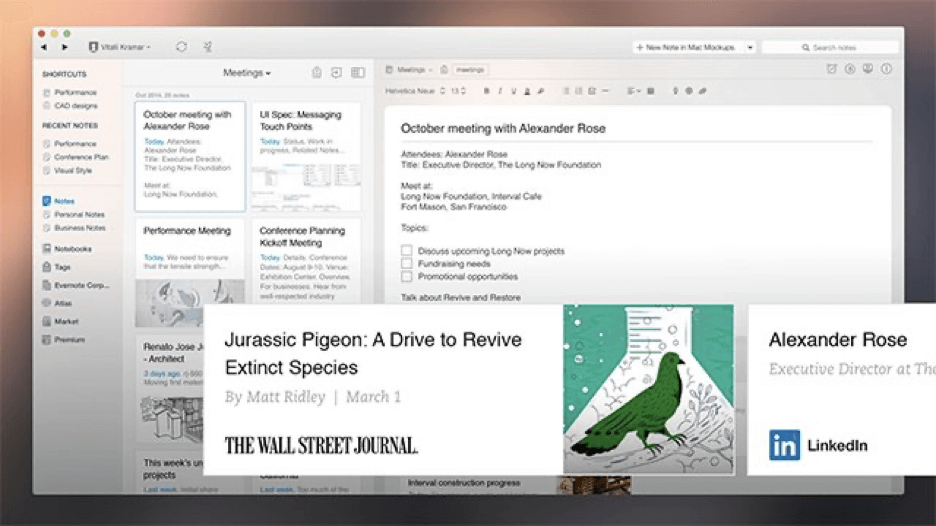Toggle italic formatting

tap(500, 91)
